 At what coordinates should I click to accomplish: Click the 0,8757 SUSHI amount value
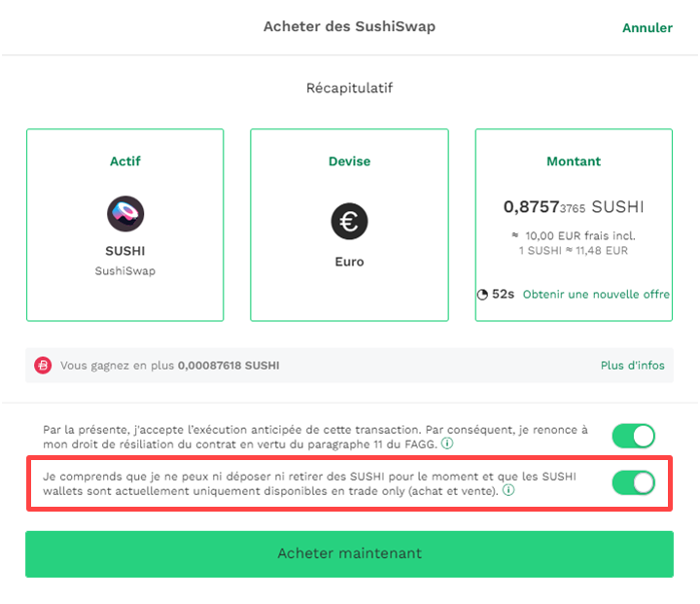574,207
